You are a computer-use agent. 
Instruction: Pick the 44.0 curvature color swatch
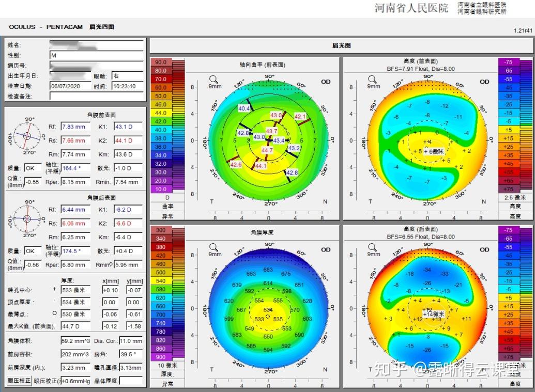pyautogui.click(x=161, y=113)
